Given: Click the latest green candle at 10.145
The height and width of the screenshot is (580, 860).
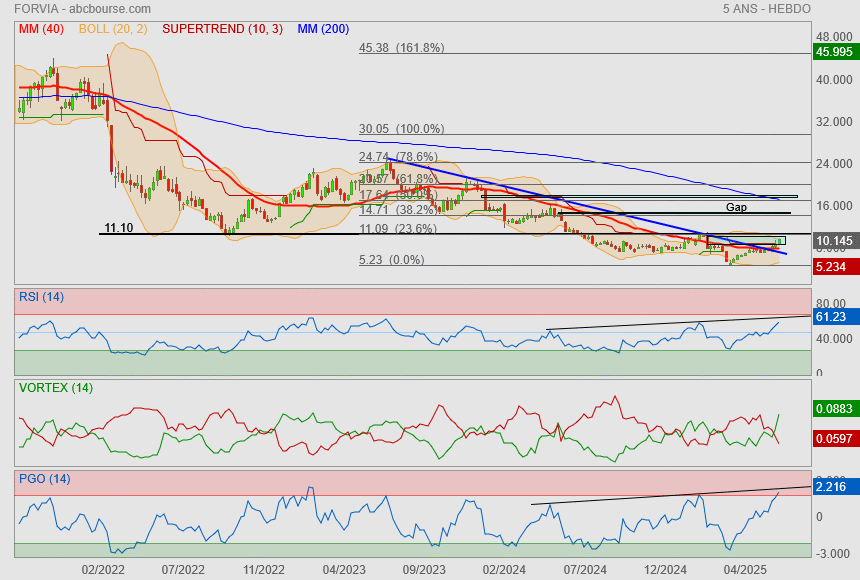Looking at the screenshot, I should [780, 240].
